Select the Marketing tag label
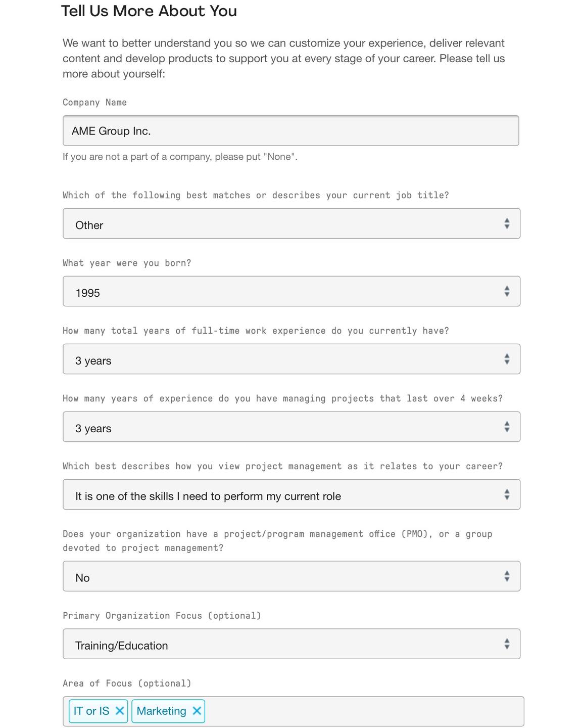This screenshot has height=728, width=582. tap(161, 711)
